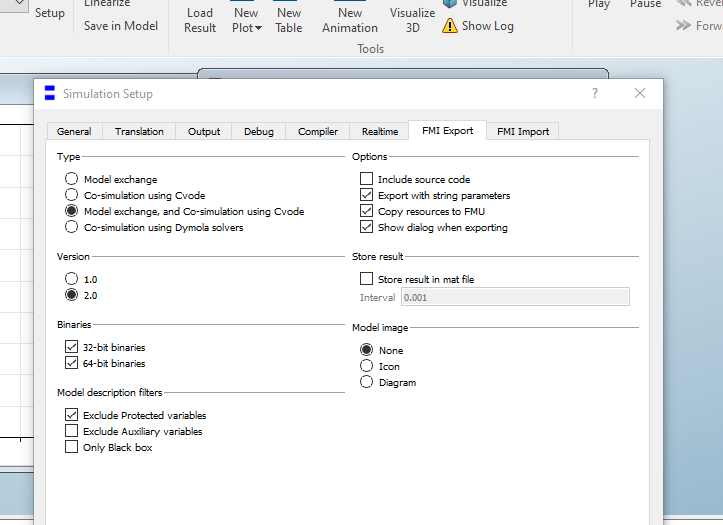Click Save in Model
Image resolution: width=723 pixels, height=525 pixels.
click(121, 26)
